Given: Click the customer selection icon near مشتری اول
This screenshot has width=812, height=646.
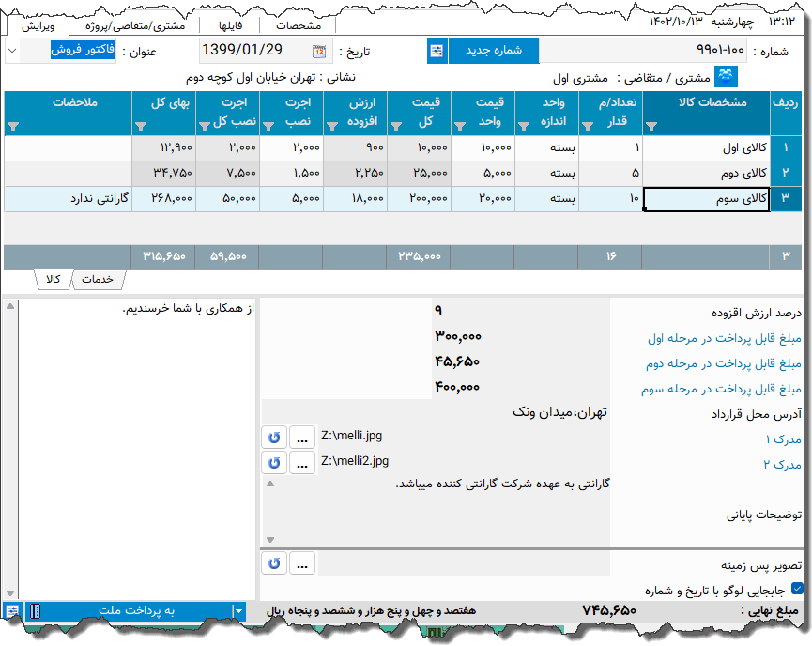Looking at the screenshot, I should pyautogui.click(x=727, y=77).
